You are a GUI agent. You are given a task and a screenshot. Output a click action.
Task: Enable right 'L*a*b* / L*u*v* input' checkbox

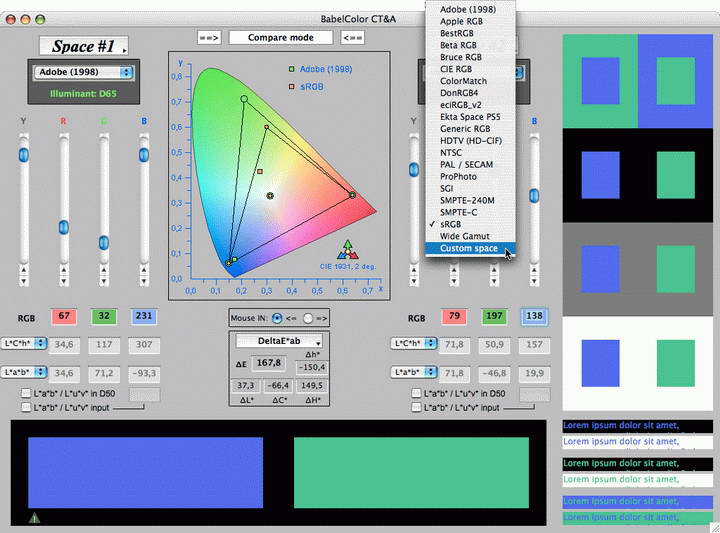tap(417, 408)
